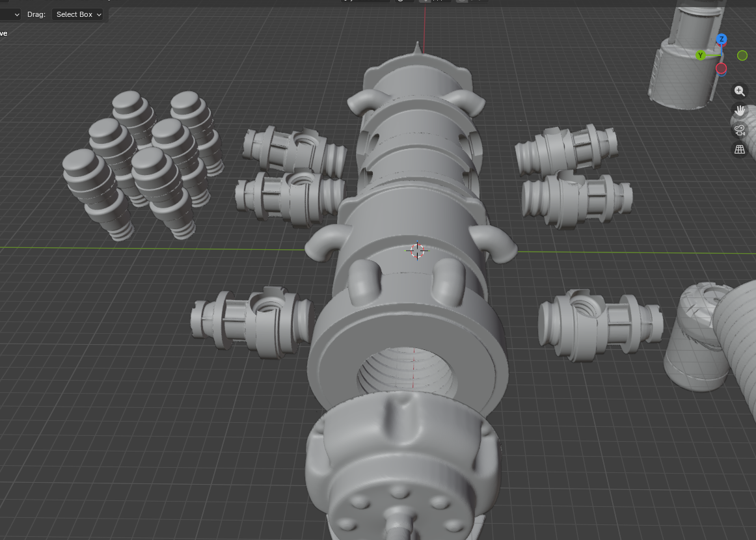The height and width of the screenshot is (540, 756).
Task: Click the red axis ball on the navigation gizmo
Action: (720, 68)
